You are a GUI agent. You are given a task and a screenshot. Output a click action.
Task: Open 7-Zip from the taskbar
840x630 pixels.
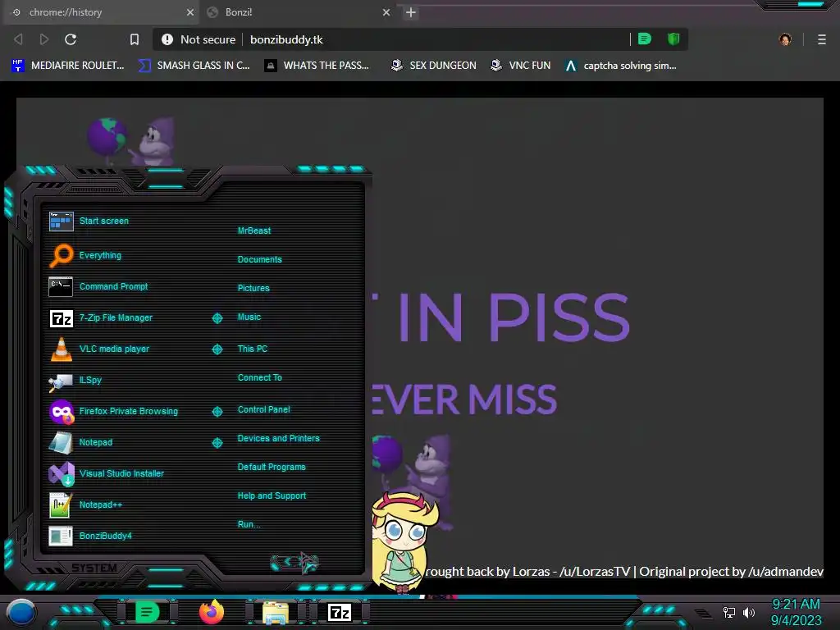click(339, 612)
